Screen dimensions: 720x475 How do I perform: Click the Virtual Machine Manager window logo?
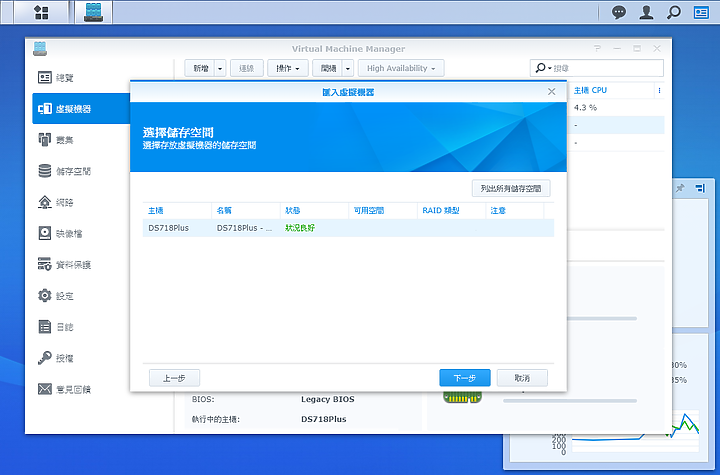40,48
